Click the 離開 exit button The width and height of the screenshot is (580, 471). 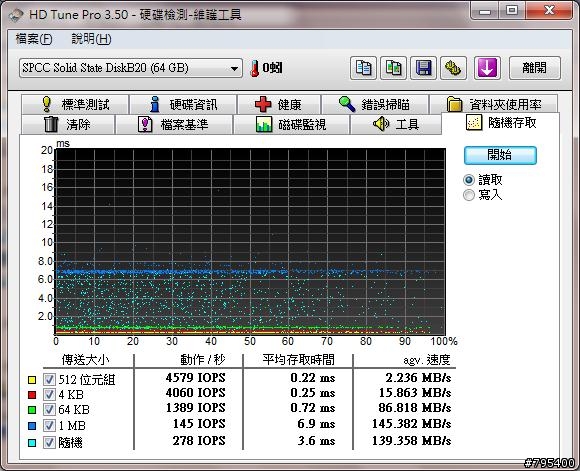tap(535, 68)
